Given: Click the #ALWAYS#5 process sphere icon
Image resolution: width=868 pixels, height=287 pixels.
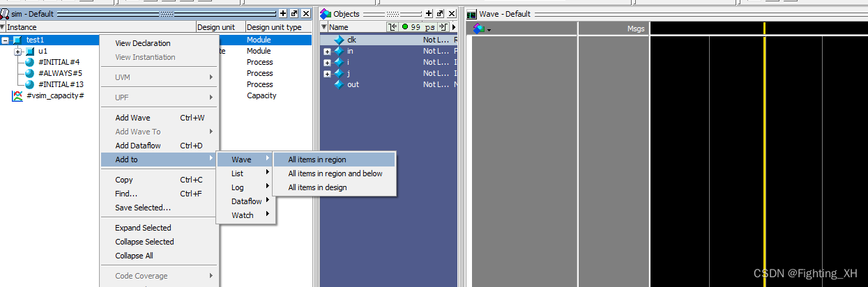Looking at the screenshot, I should point(30,73).
